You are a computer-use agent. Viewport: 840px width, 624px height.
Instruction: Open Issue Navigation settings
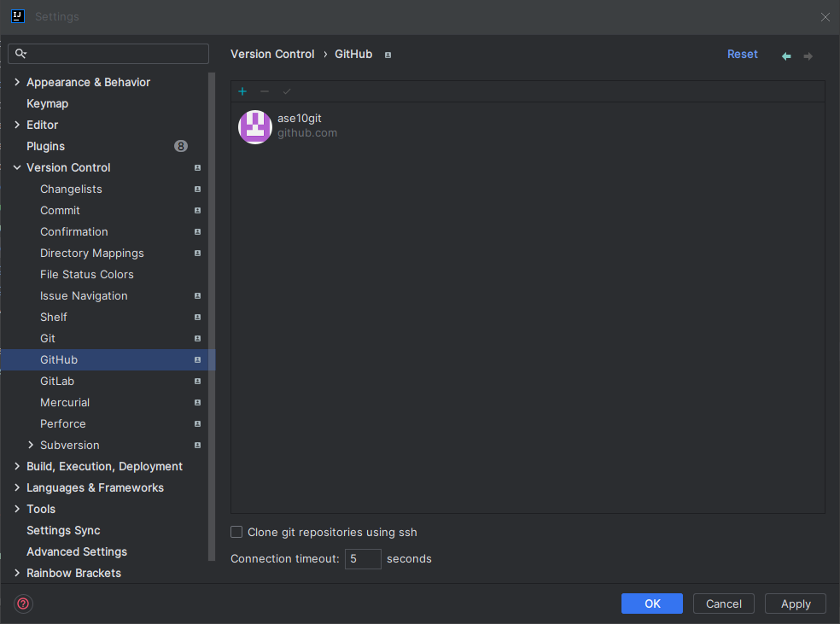pyautogui.click(x=84, y=295)
